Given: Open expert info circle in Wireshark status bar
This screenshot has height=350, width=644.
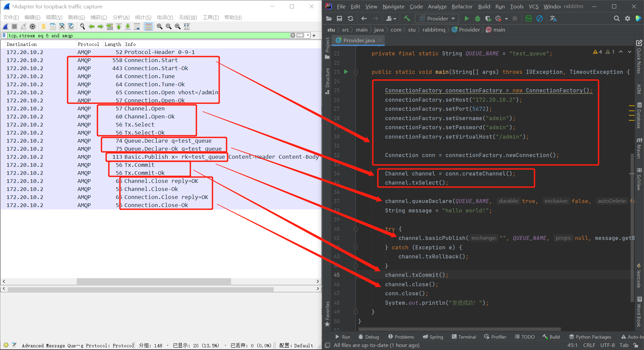Looking at the screenshot, I should pyautogui.click(x=6, y=345).
